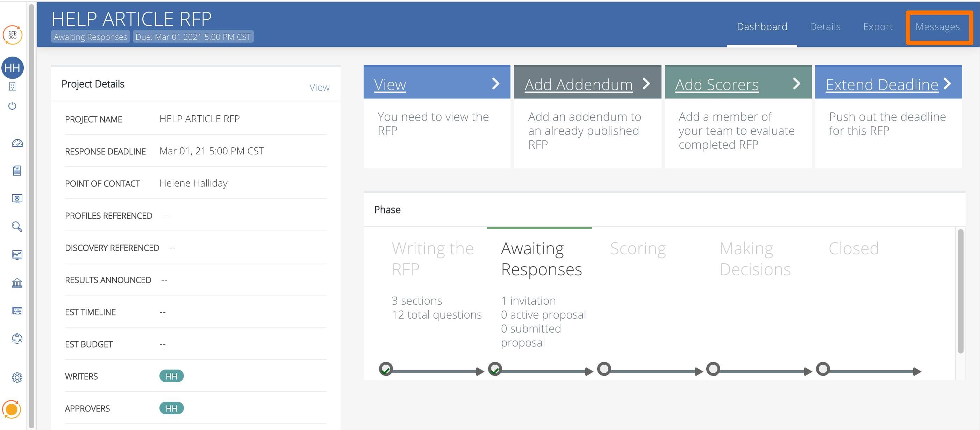The width and height of the screenshot is (980, 430).
Task: Click the Add Scorers chevron arrow
Action: [x=796, y=83]
